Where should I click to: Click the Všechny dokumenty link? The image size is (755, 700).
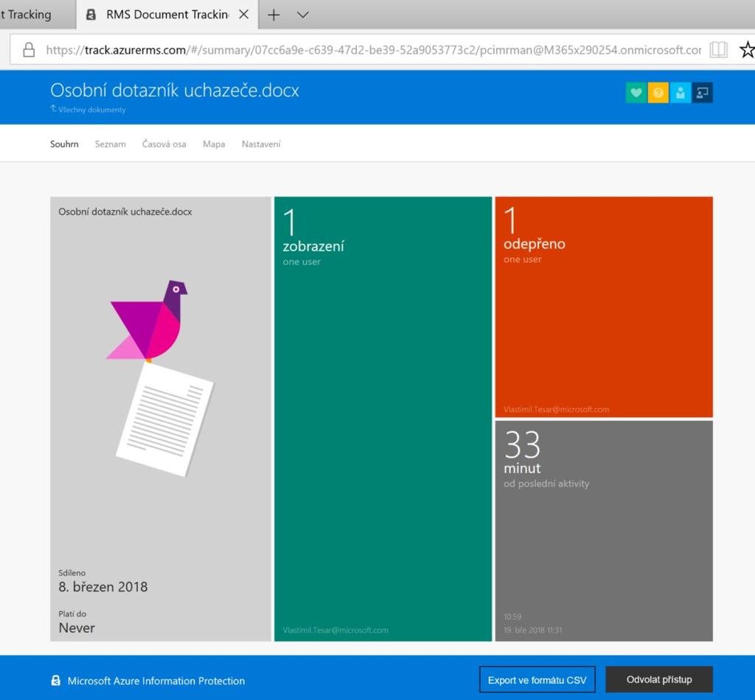(x=88, y=109)
